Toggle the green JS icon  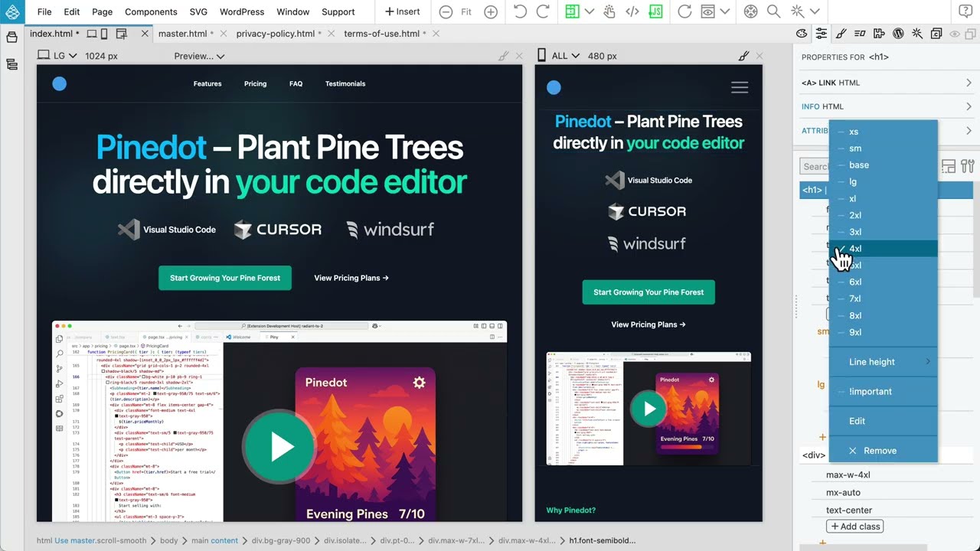tap(656, 11)
